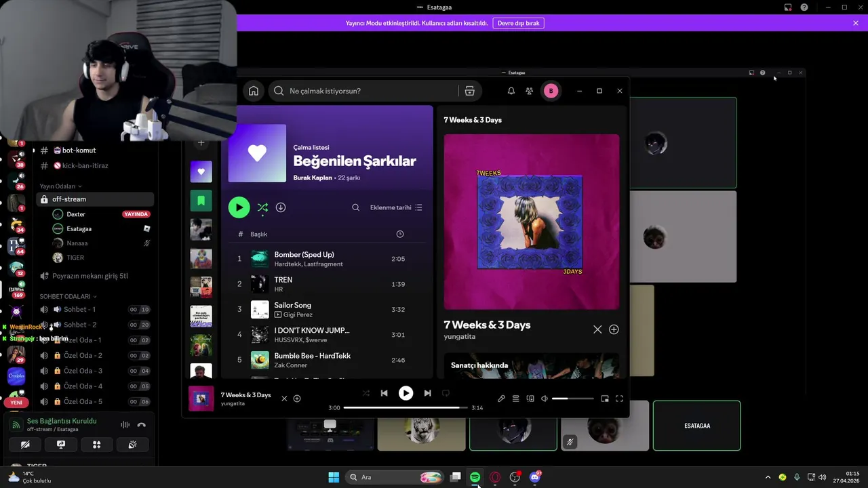
Task: Download the playlist with the arrow icon
Action: [281, 207]
